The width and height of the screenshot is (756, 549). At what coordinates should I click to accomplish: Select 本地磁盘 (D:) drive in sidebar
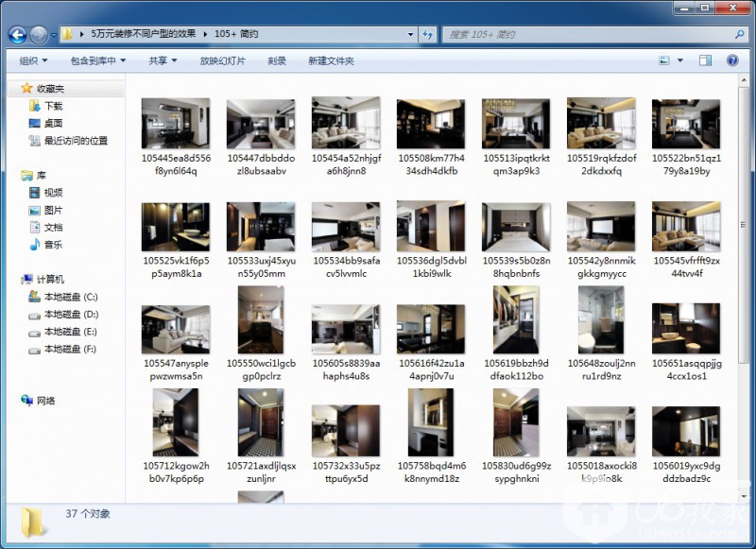click(x=70, y=314)
